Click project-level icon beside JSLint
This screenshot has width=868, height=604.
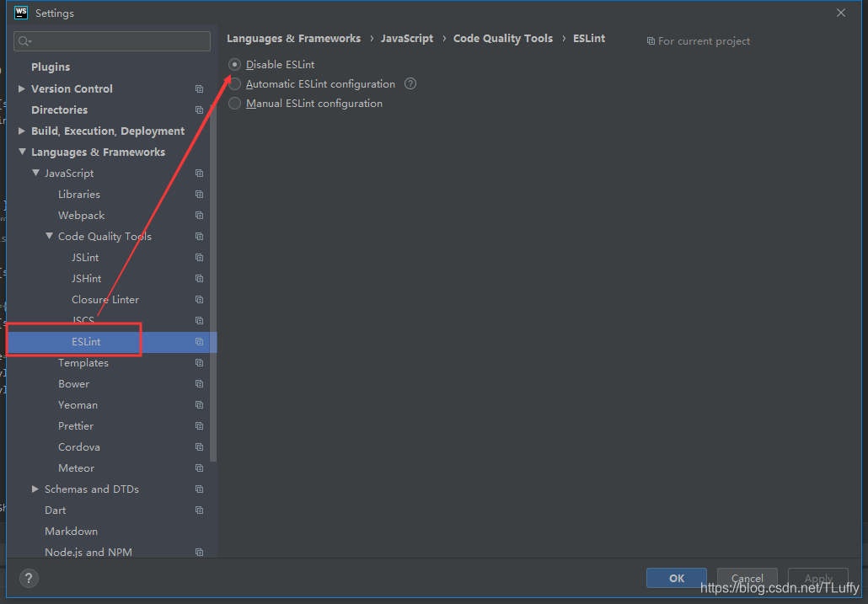pos(199,257)
